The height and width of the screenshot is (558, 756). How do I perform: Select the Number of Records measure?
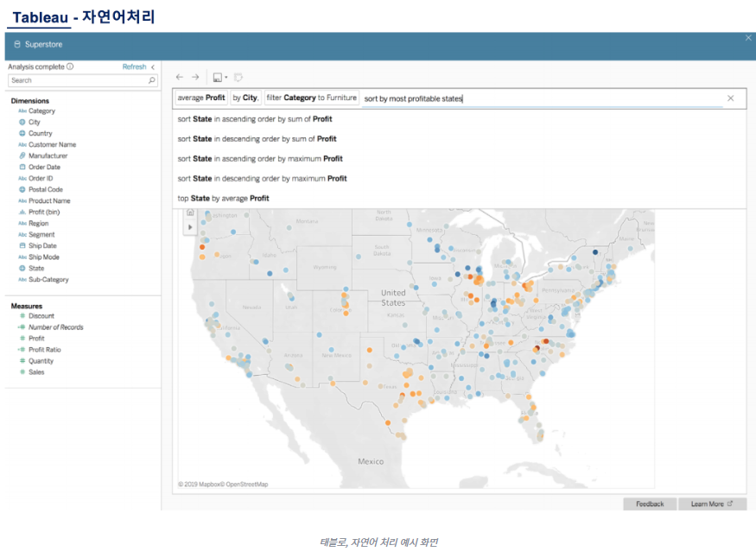pyautogui.click(x=55, y=327)
